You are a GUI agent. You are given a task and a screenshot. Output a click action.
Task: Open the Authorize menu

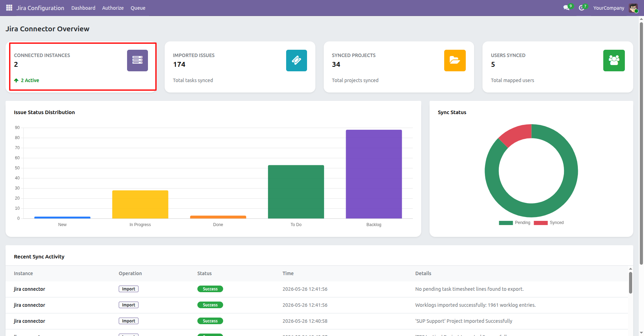tap(113, 8)
